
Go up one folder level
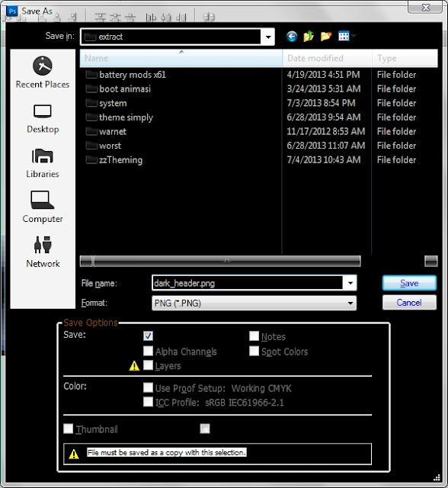coord(309,37)
